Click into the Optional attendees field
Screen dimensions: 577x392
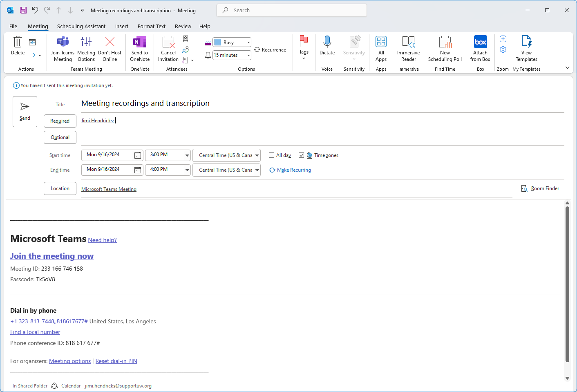pos(323,137)
